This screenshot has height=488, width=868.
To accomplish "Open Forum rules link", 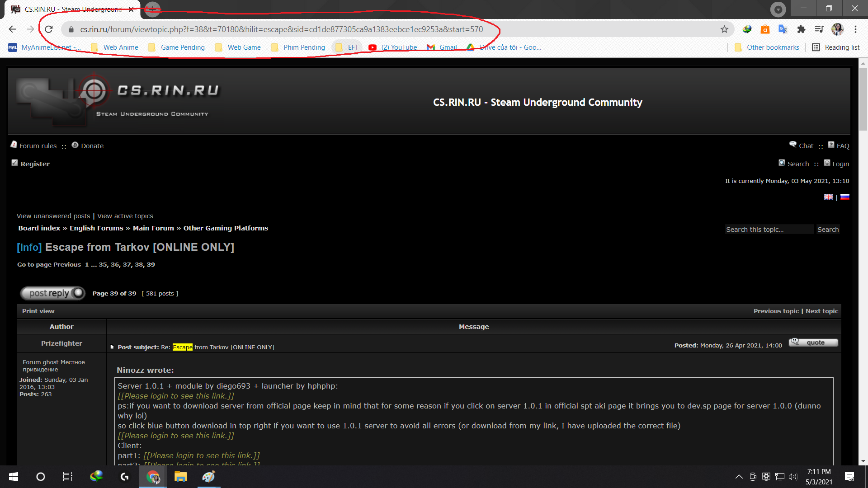I will 38,146.
